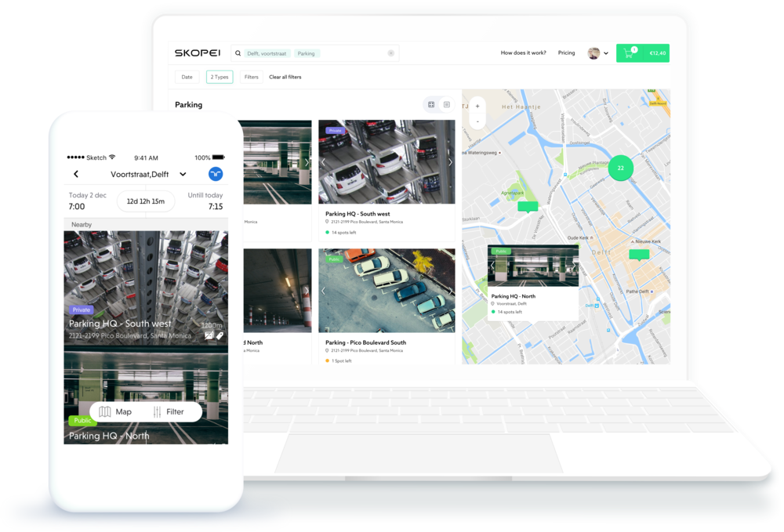
Task: Tap the blue round logo icon on phone
Action: (x=216, y=174)
